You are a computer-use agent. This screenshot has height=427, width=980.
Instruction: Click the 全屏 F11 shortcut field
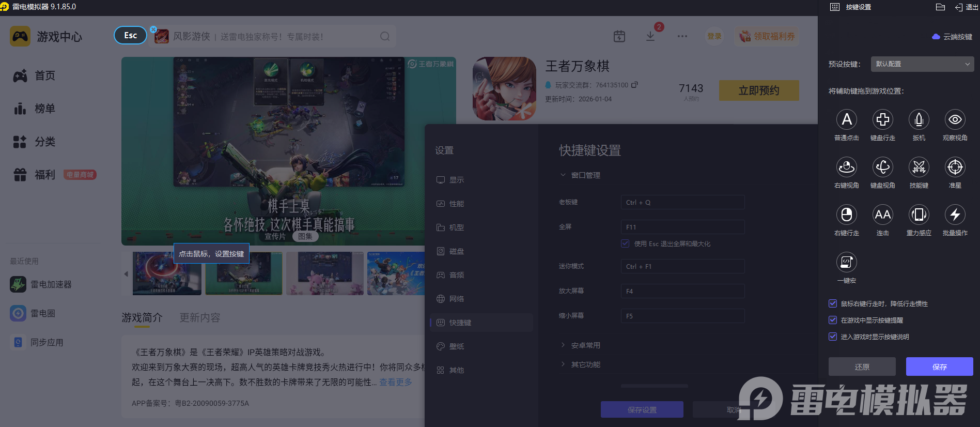682,227
